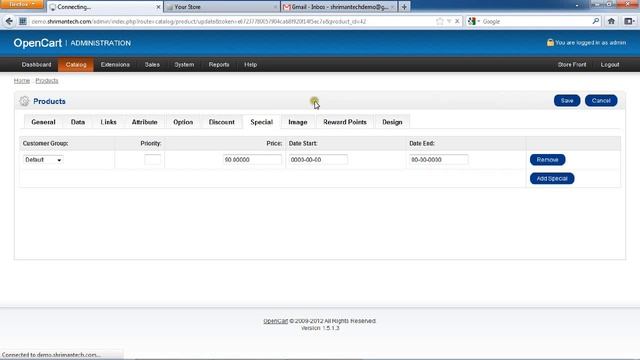Click the site identity icon in address bar

coord(23,21)
